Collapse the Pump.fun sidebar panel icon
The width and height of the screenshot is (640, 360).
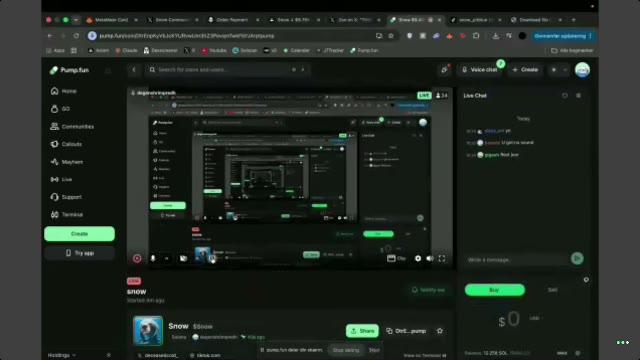pos(108,71)
